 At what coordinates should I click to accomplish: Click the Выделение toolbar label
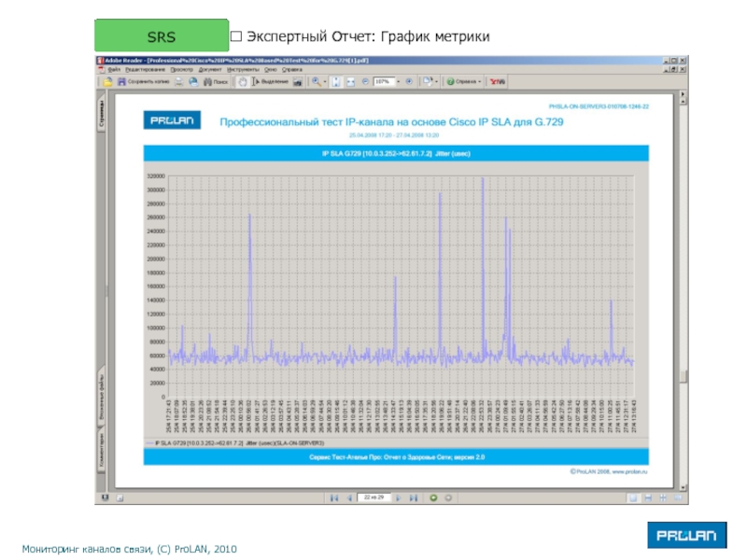tap(275, 82)
